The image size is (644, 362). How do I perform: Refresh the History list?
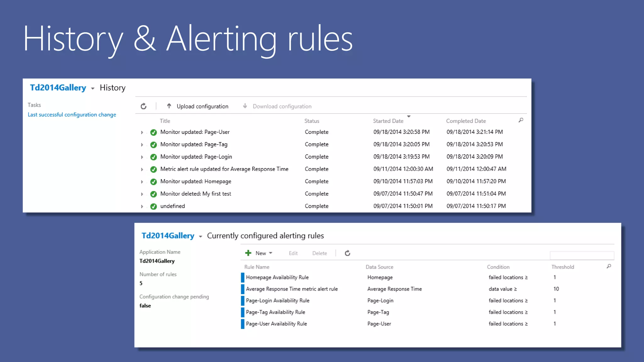coord(143,106)
